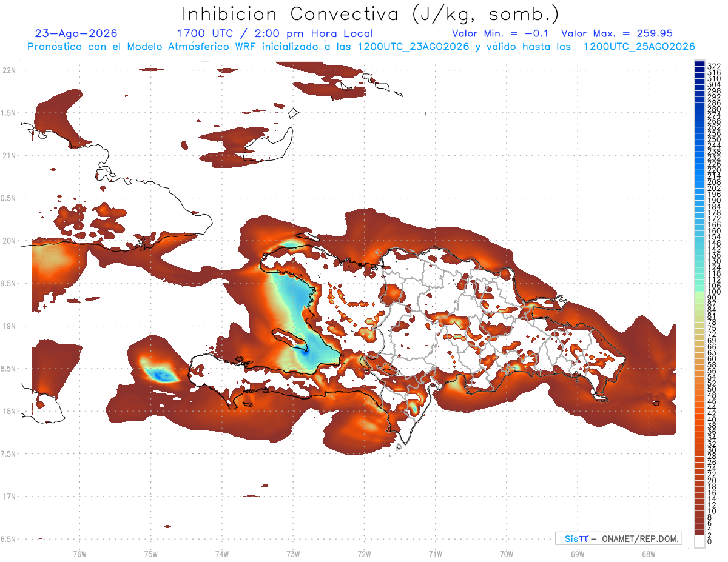
Task: Click the '1200UTC_25AGO2026' valid-until timestamp
Action: (639, 47)
